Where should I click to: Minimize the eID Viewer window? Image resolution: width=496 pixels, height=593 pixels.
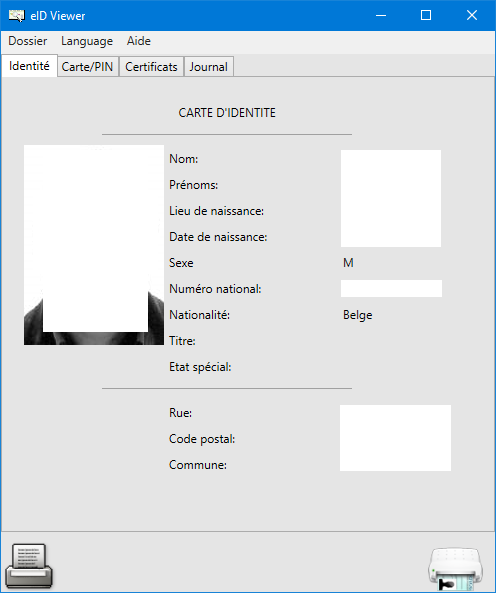[x=381, y=16]
